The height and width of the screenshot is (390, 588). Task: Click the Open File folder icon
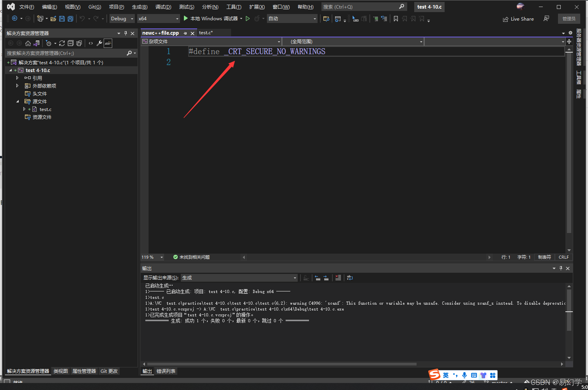click(53, 18)
